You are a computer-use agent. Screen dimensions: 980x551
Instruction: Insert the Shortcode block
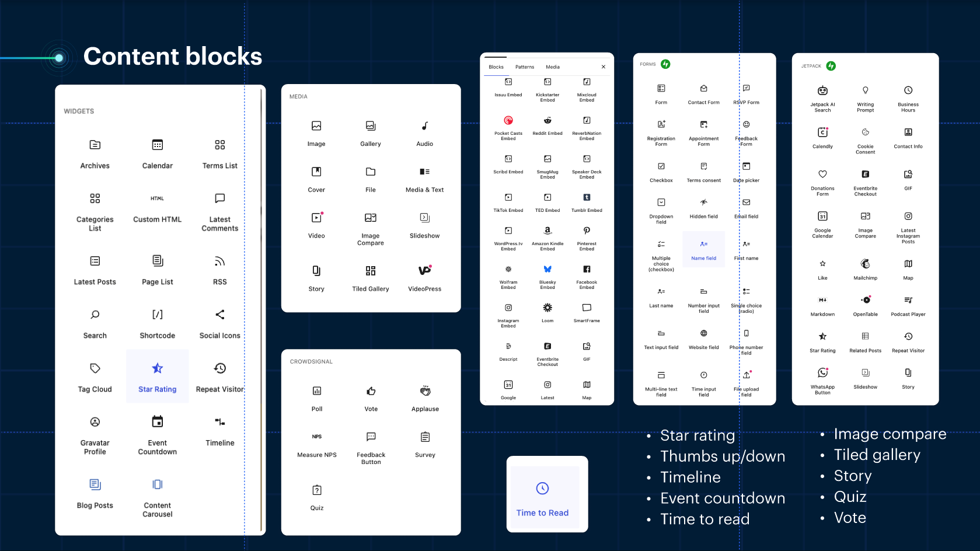click(x=158, y=325)
